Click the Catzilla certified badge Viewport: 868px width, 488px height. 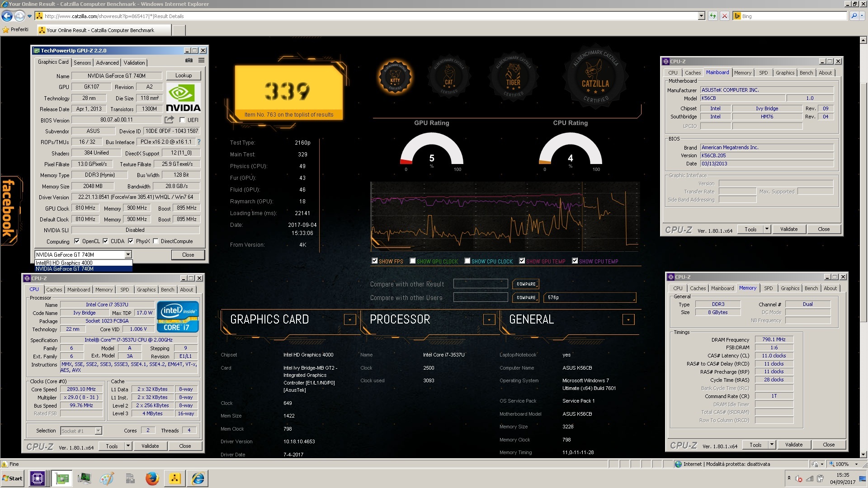tap(595, 76)
